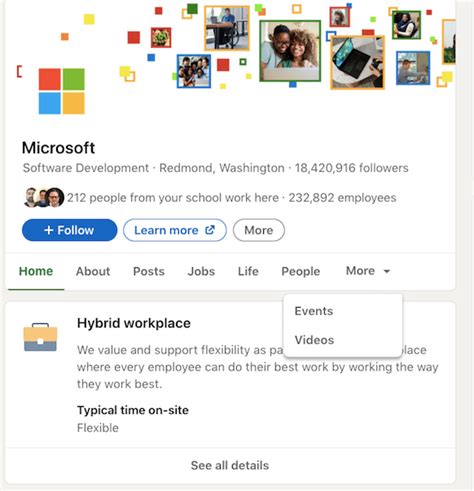Follow the Microsoft company page
This screenshot has height=491, width=474.
(x=70, y=230)
